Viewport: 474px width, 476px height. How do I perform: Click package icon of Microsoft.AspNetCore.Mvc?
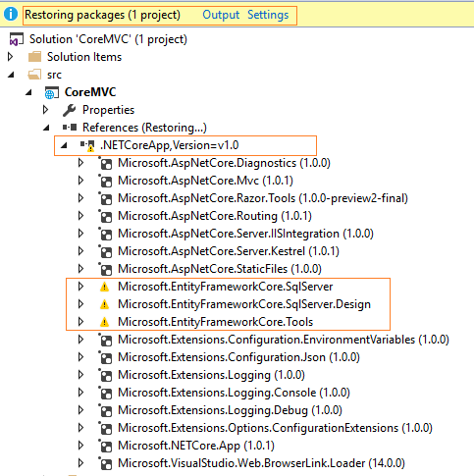coord(105,181)
